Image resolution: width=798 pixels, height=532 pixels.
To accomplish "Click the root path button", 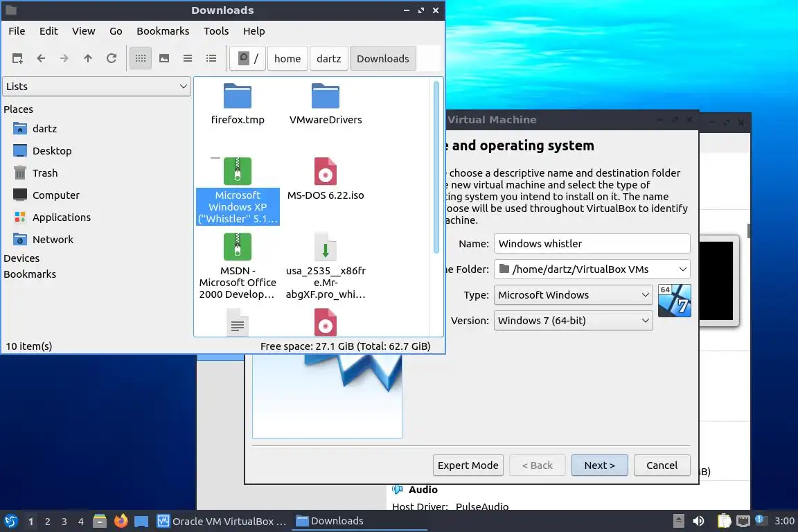I will (248, 59).
